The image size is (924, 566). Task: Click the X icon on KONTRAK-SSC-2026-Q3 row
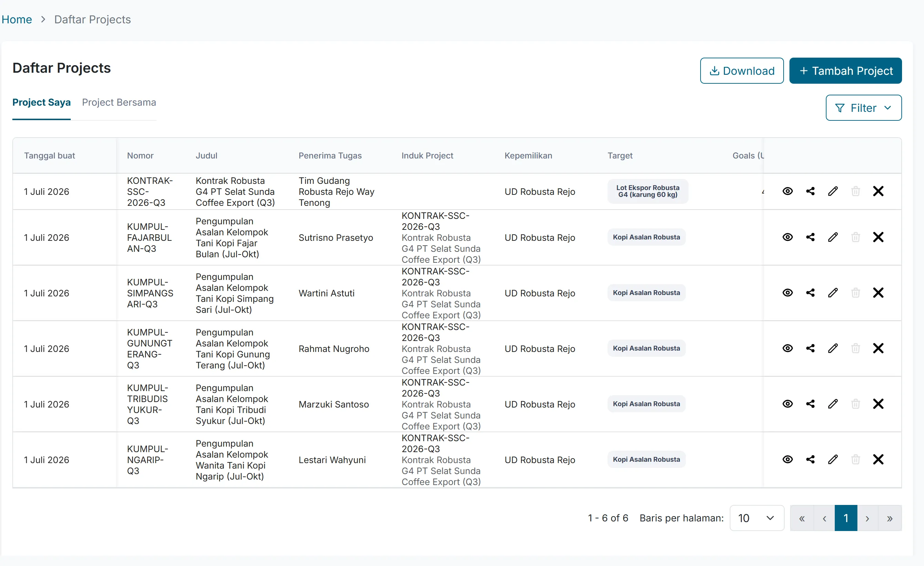(x=878, y=191)
